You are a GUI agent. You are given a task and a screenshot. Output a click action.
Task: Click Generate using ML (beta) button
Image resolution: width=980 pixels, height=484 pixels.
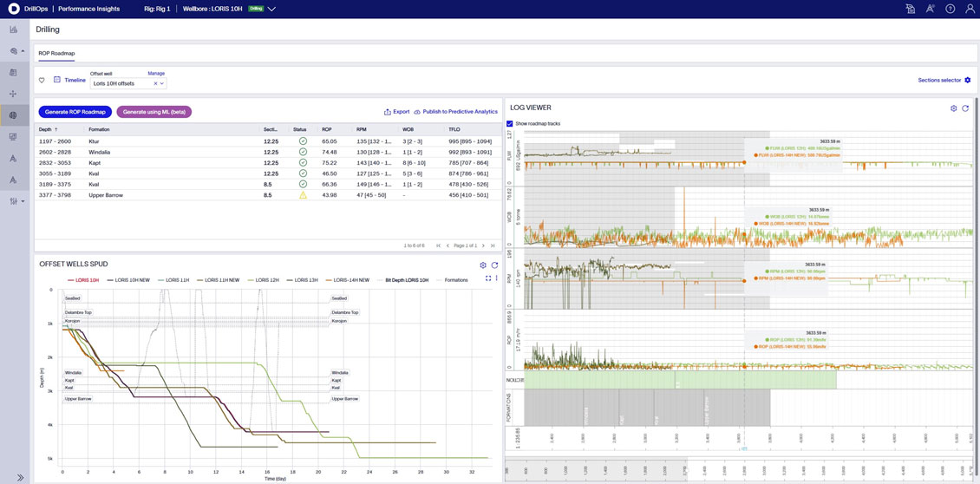click(x=154, y=112)
